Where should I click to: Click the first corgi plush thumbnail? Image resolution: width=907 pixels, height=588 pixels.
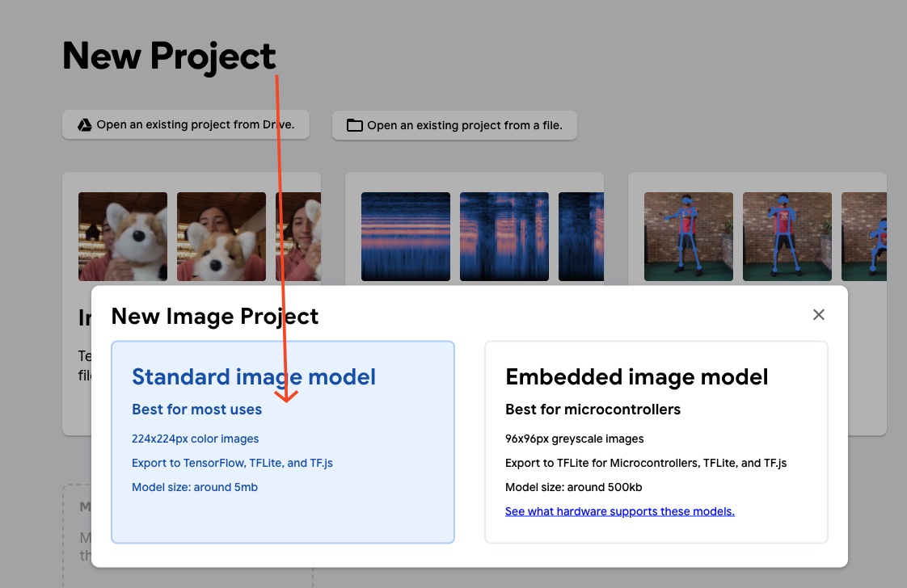tap(123, 237)
